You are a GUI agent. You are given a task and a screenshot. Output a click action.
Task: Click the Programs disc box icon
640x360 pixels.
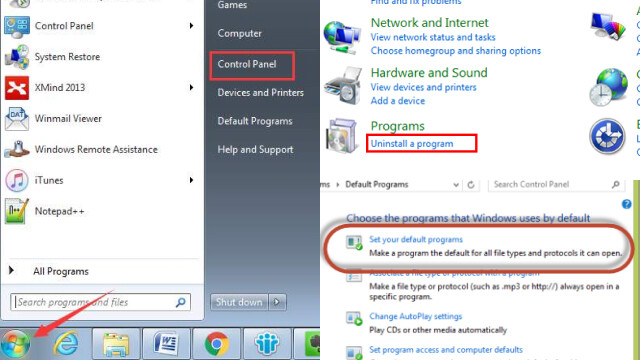point(342,136)
